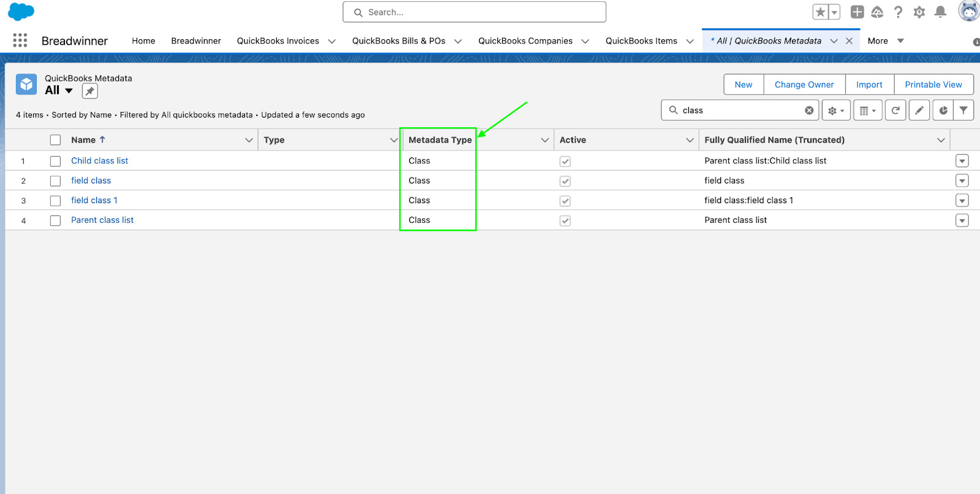The width and height of the screenshot is (980, 494).
Task: Tick the checkbox for Child class list
Action: pyautogui.click(x=55, y=161)
